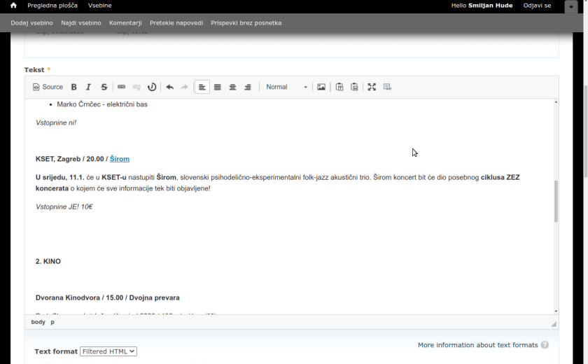Insert a link with the link icon

(121, 87)
